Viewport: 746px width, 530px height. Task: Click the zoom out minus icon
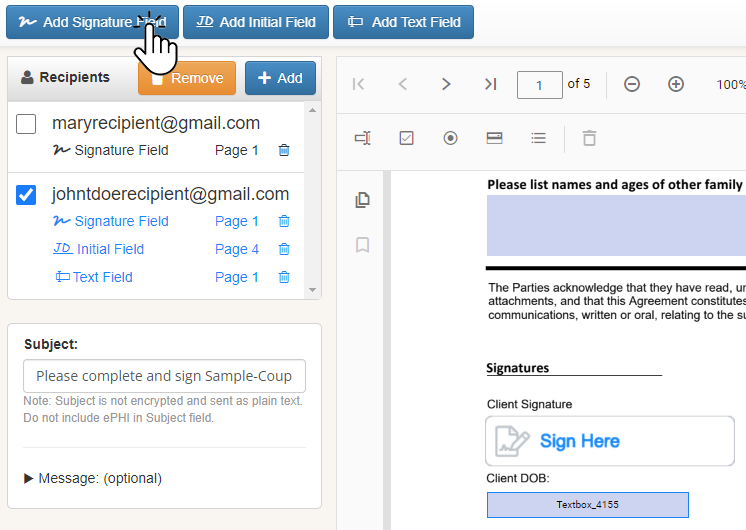[x=632, y=84]
